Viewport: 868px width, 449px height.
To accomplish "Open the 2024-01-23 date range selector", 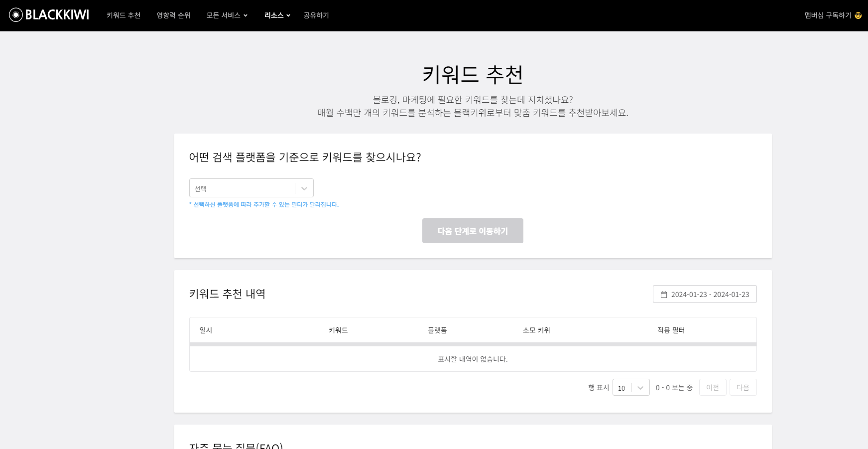I will coord(704,294).
